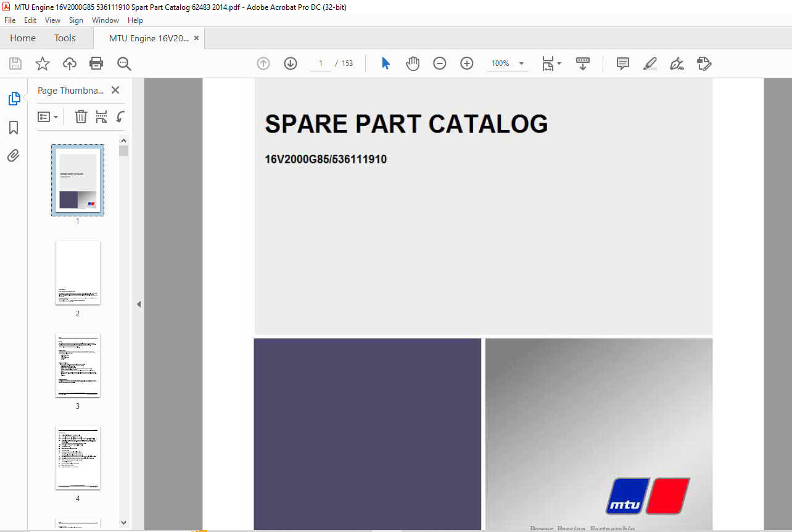The width and height of the screenshot is (792, 532).
Task: Click thumbnail panel scroll down arrow
Action: click(124, 522)
